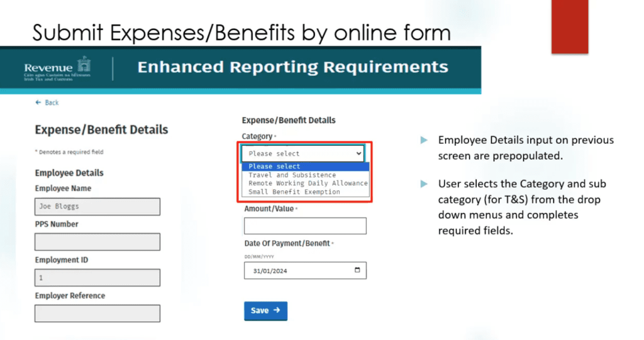Click the PPS Number field
The image size is (644, 340).
[97, 242]
